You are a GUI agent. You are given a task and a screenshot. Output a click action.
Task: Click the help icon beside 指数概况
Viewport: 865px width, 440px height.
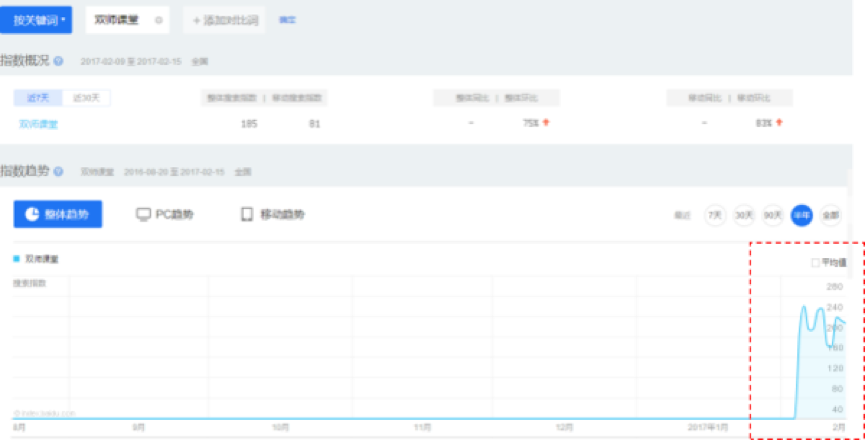(59, 62)
